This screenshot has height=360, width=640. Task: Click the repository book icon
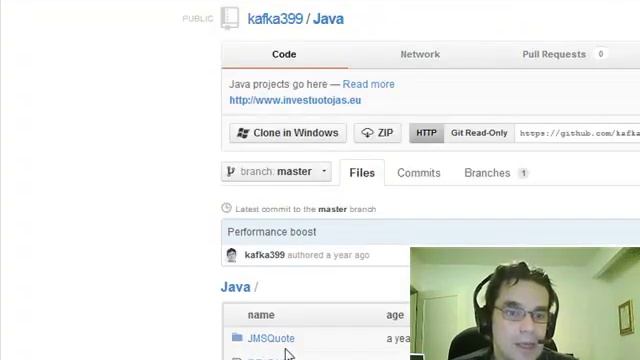230,18
